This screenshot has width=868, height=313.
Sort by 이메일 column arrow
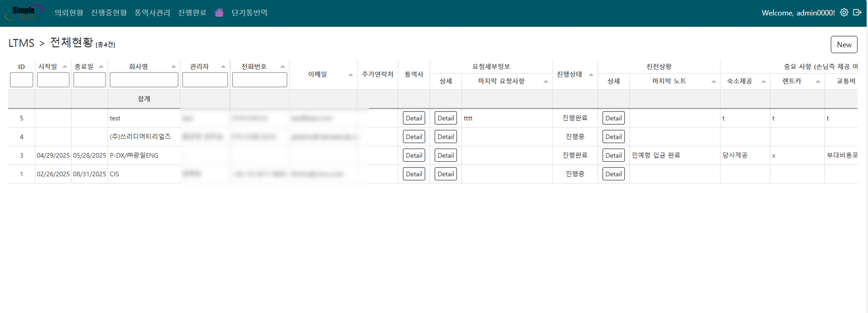pos(350,74)
